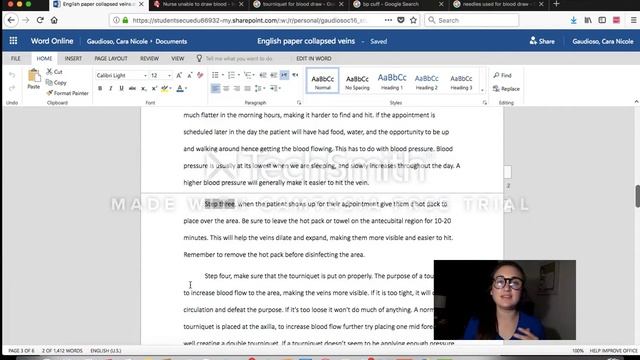Screen dimensions: 640x360
Task: Switch to the REVIEW tab
Action: [149, 58]
